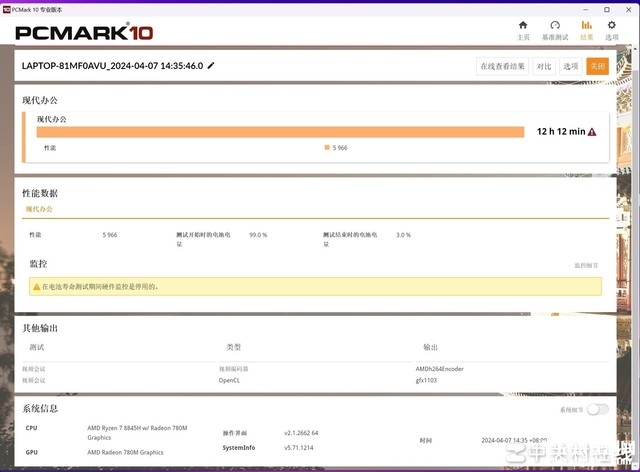The height and width of the screenshot is (472, 640).
Task: Click the 12 h 12 min battery result
Action: 561,131
